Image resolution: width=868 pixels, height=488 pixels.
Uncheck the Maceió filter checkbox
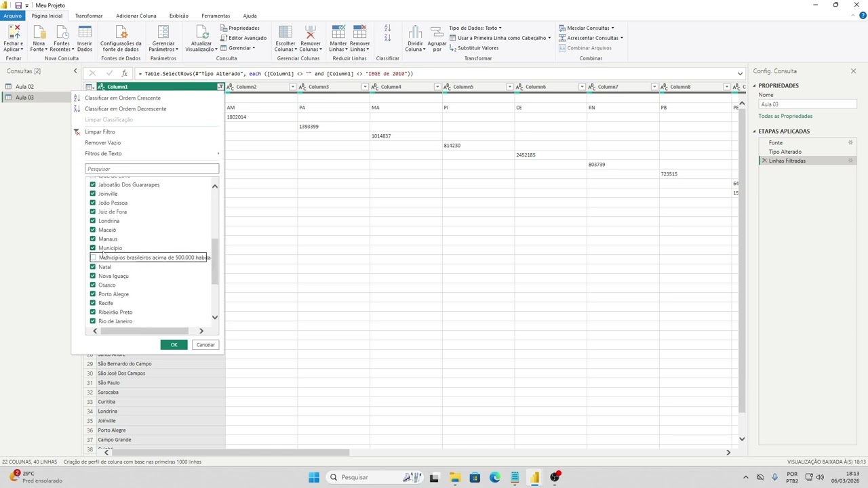tap(93, 230)
